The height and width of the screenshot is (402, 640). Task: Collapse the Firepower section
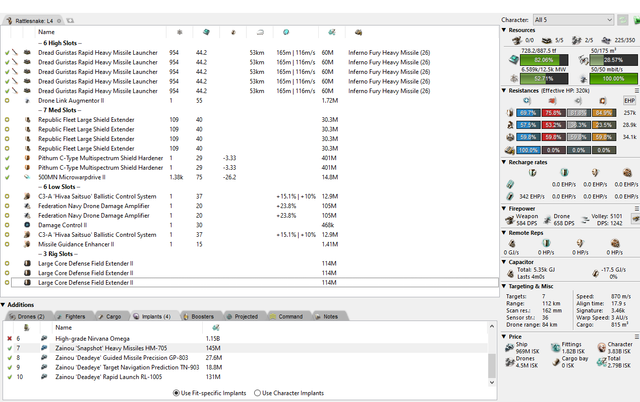(504, 208)
